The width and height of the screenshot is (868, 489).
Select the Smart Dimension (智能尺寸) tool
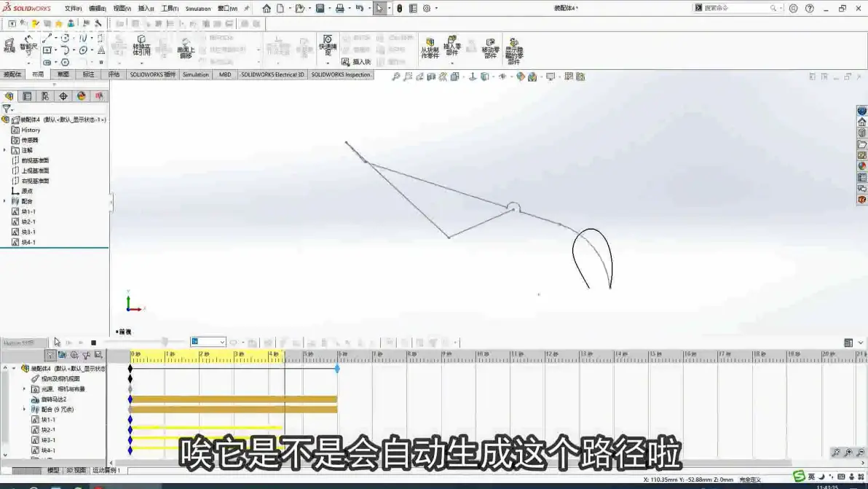point(28,46)
